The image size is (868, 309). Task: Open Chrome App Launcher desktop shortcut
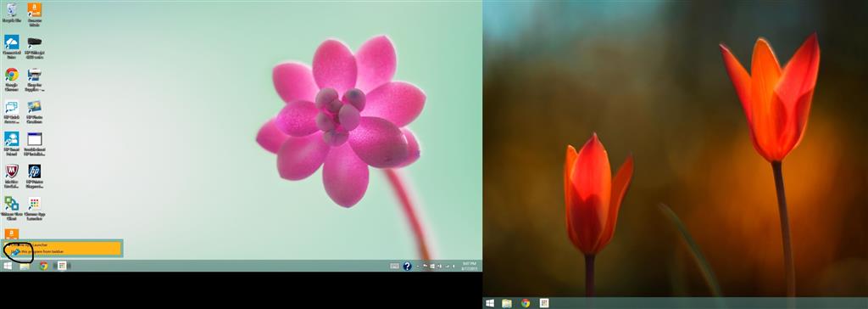point(34,208)
